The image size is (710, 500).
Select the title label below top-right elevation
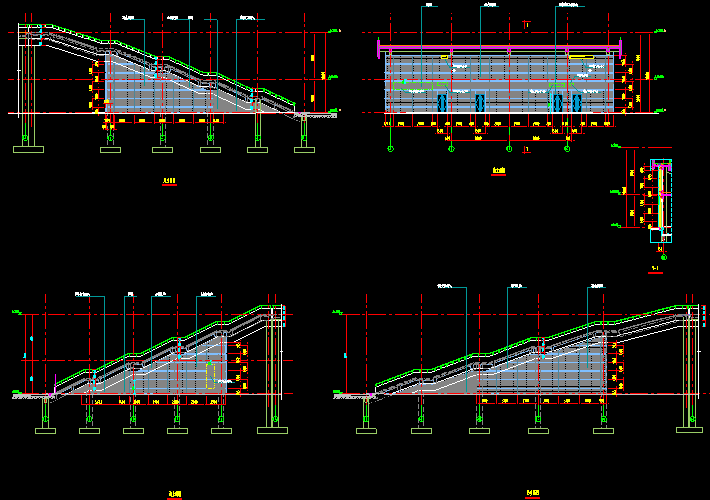coord(500,171)
